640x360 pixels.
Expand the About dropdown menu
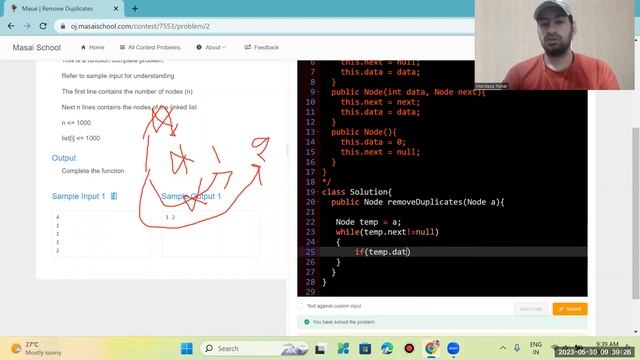pyautogui.click(x=211, y=47)
